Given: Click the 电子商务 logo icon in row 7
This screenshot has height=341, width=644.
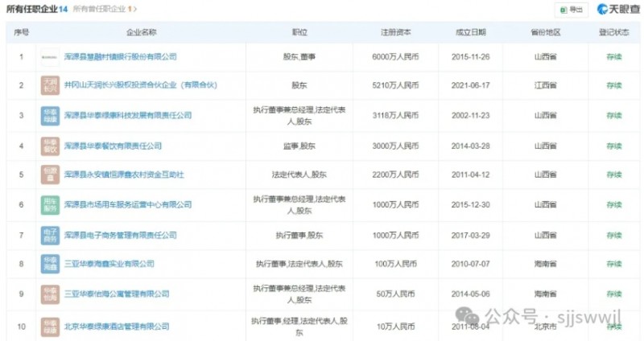Looking at the screenshot, I should tap(50, 236).
